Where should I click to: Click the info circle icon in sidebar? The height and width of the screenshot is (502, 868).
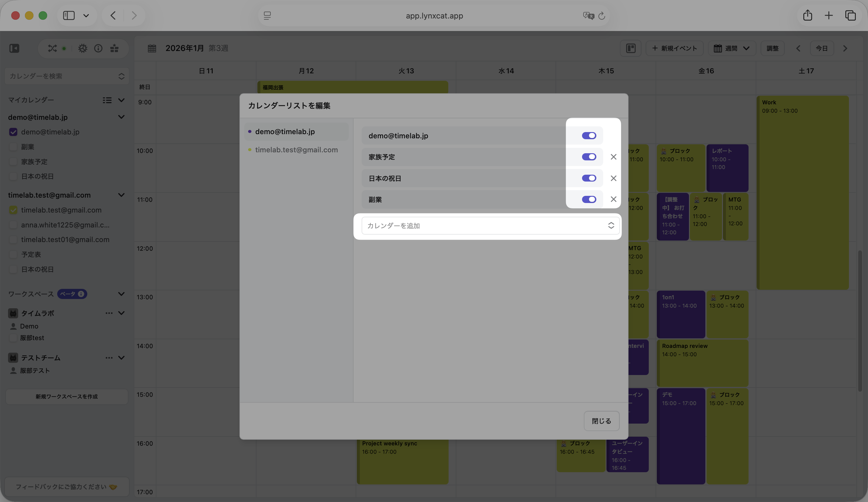click(x=98, y=48)
